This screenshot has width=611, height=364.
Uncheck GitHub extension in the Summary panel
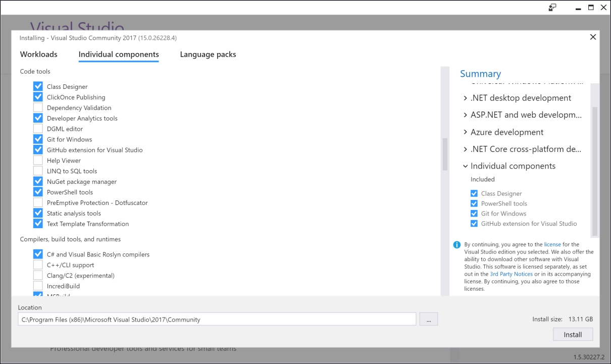tap(474, 224)
